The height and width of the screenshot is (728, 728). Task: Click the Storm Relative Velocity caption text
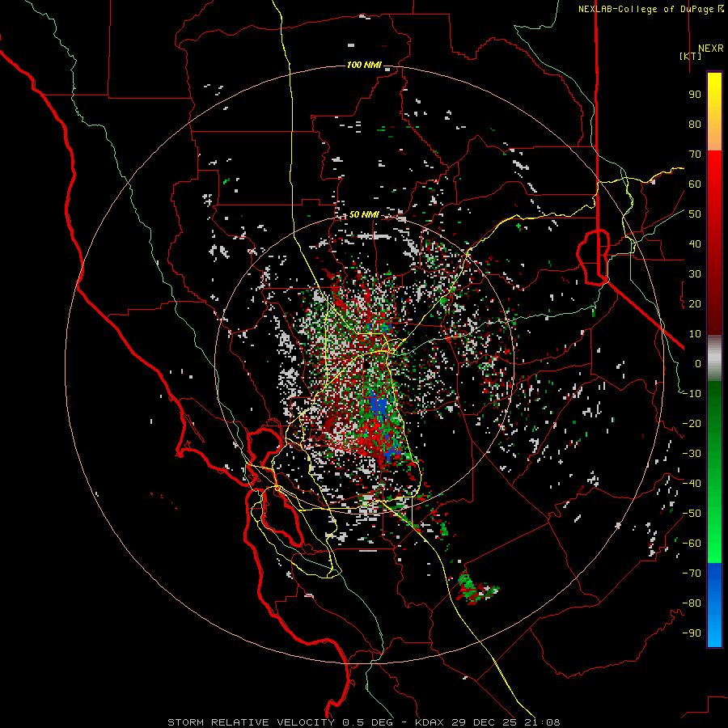(363, 722)
